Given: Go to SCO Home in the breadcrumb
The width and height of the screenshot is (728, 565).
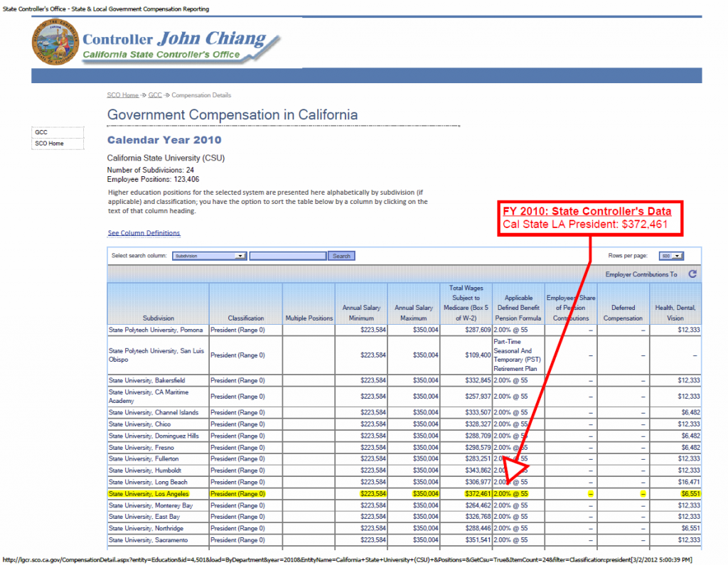Looking at the screenshot, I should click(x=122, y=95).
